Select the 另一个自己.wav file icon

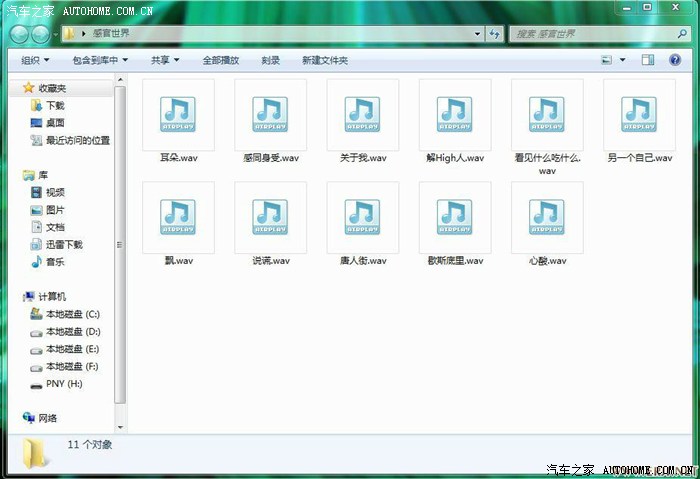tap(639, 115)
